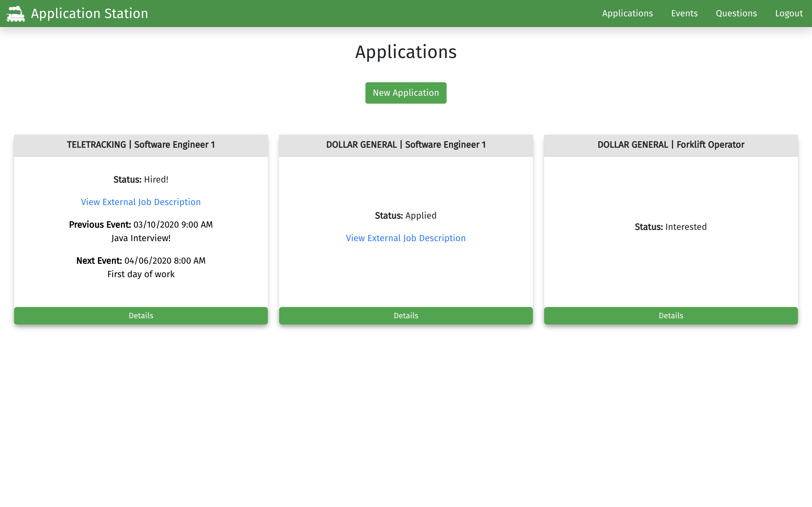
Task: Click the Applications page heading
Action: 406,52
